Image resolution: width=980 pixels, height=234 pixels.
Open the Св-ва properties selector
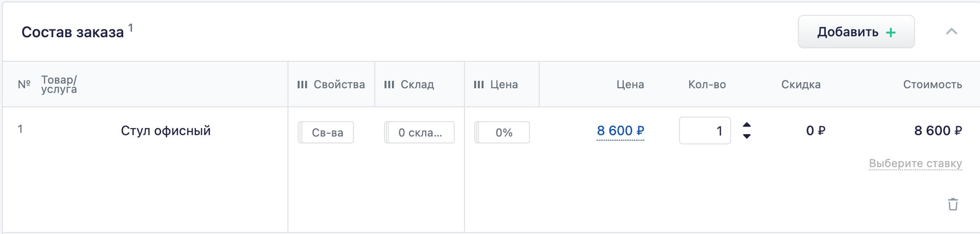click(x=326, y=133)
